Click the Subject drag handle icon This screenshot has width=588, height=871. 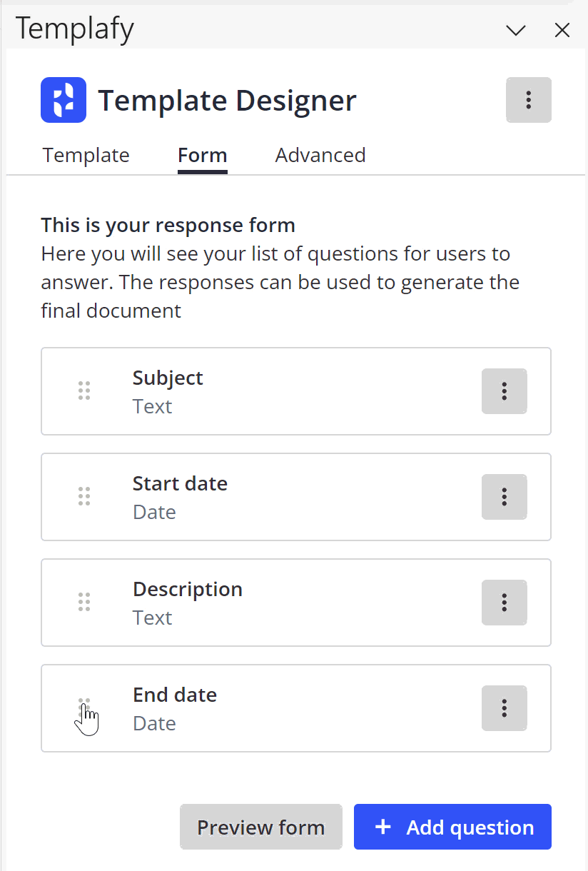pyautogui.click(x=84, y=391)
